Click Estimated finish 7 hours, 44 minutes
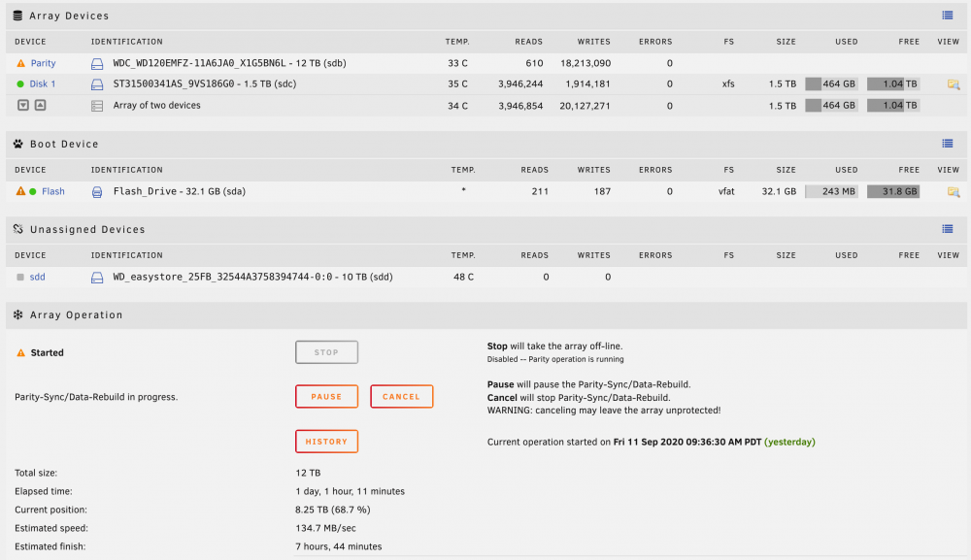 [339, 546]
